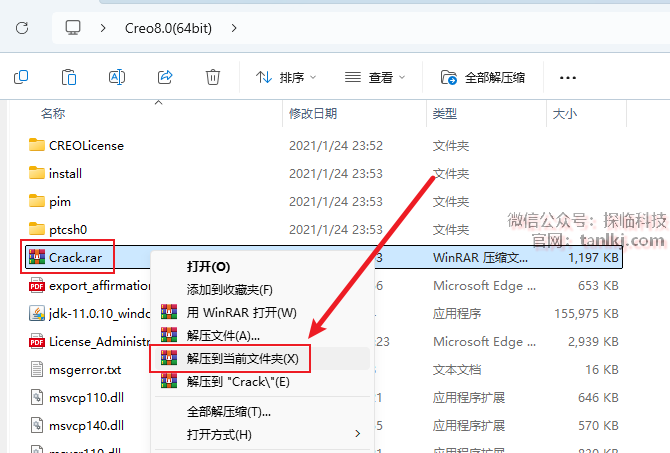
Task: Expand chevron after This PC icon
Action: [x=103, y=28]
